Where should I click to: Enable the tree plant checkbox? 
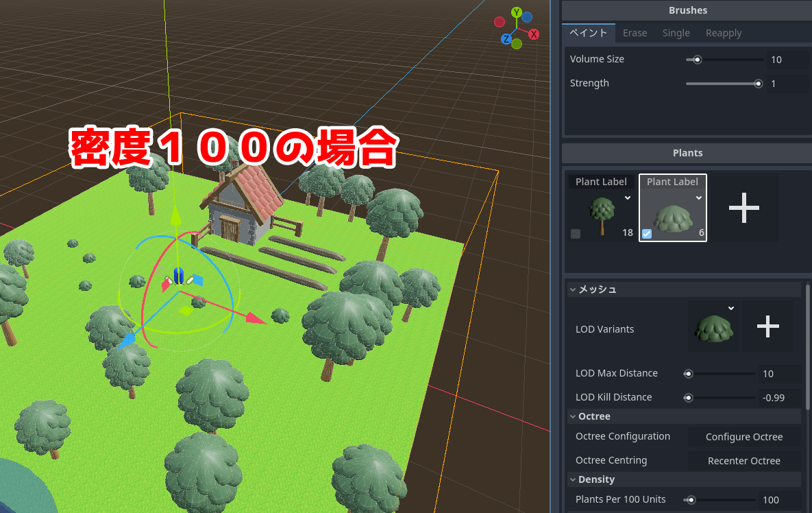576,234
